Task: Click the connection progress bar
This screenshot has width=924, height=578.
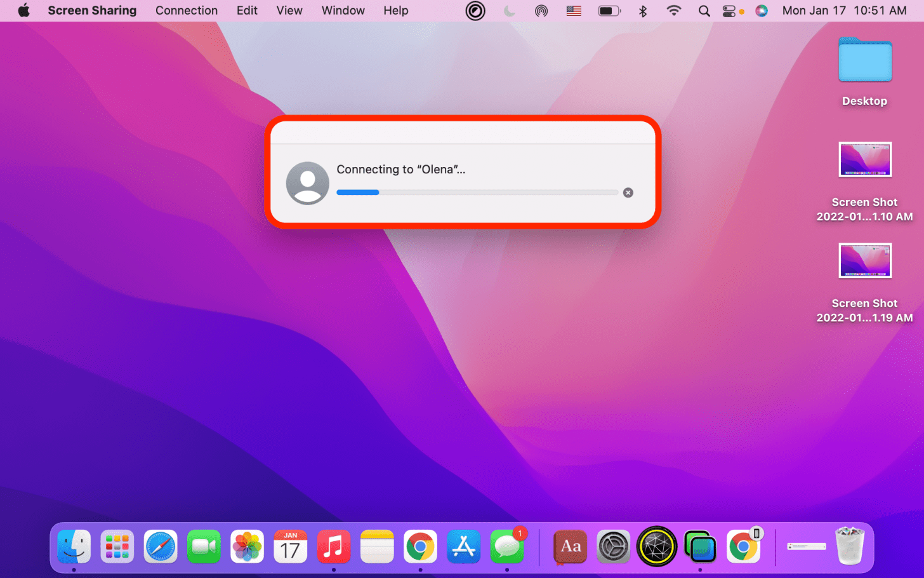Action: pos(477,192)
